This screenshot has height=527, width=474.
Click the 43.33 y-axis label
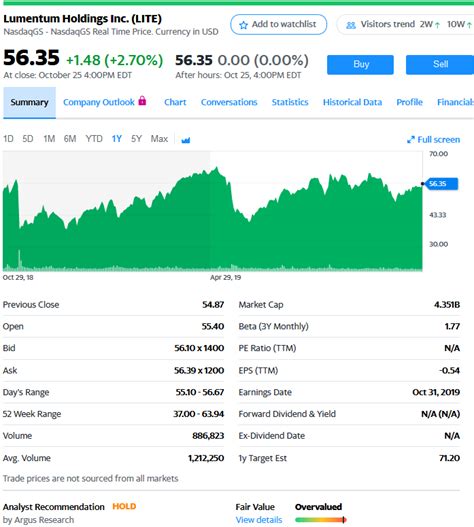click(438, 215)
